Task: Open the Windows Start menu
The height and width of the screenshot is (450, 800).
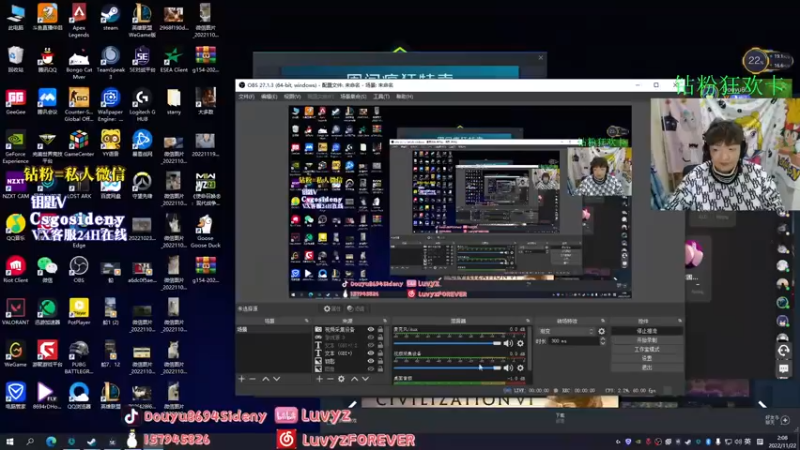Action: (9, 441)
